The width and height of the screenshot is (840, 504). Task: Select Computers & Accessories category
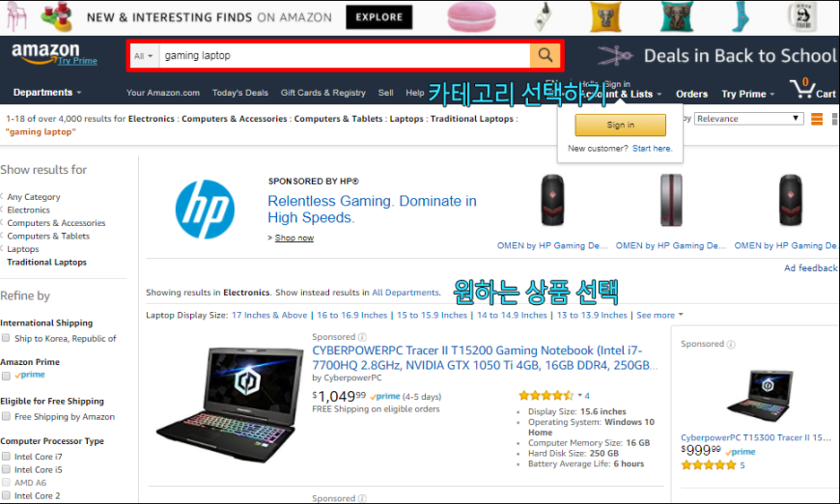pos(56,223)
